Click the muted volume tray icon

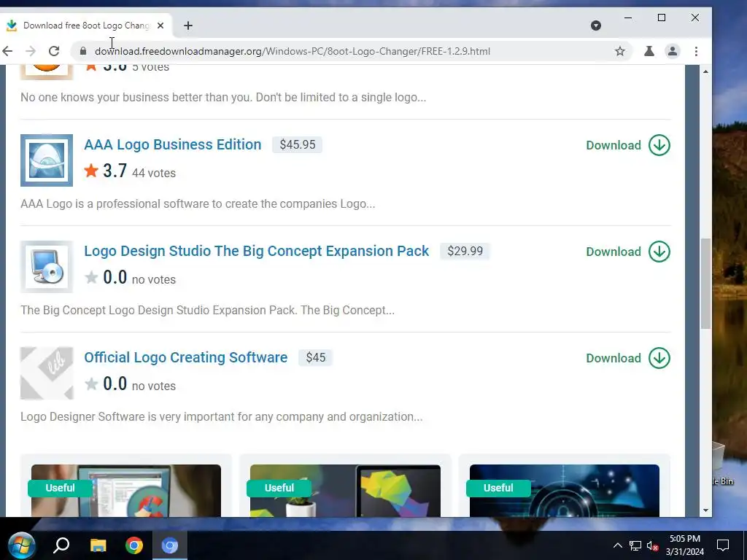click(x=653, y=545)
